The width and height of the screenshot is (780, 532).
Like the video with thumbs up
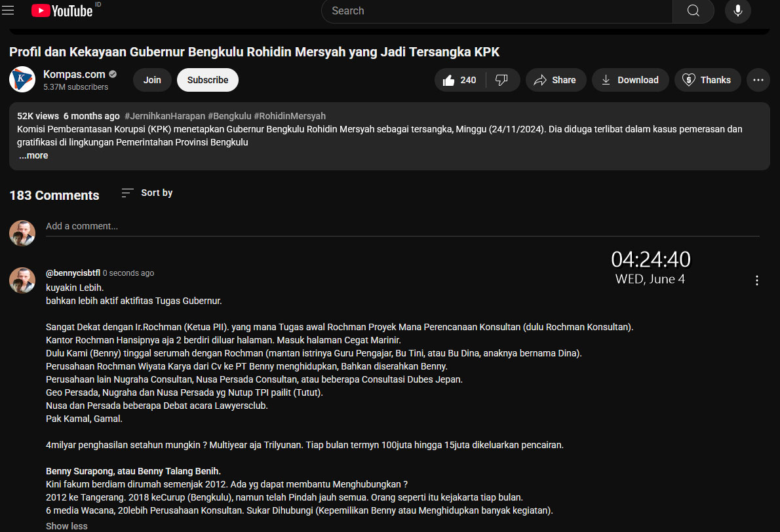tap(459, 80)
